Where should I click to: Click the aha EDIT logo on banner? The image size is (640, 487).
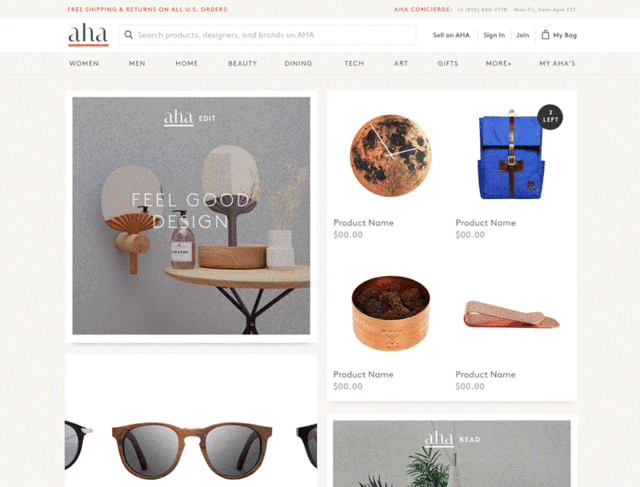[190, 118]
